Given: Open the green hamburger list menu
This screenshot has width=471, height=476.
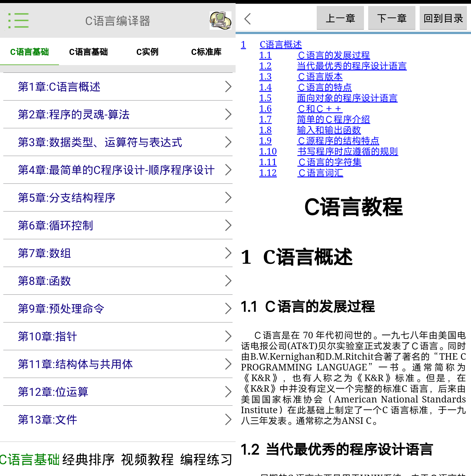Looking at the screenshot, I should click(19, 21).
